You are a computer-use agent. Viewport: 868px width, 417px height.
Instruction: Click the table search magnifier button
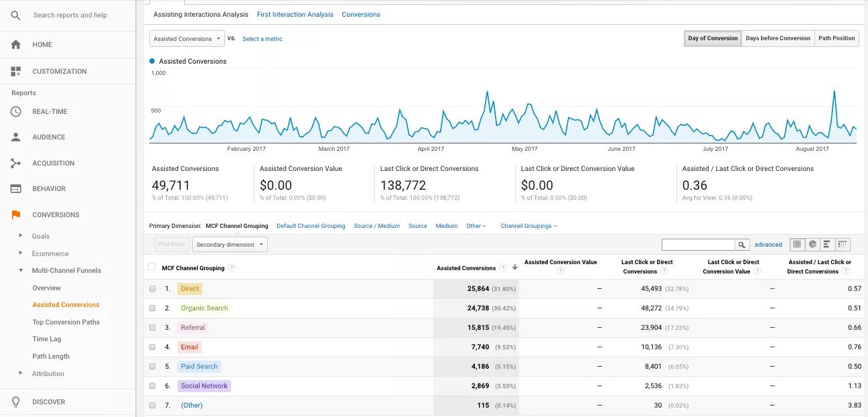coord(742,245)
